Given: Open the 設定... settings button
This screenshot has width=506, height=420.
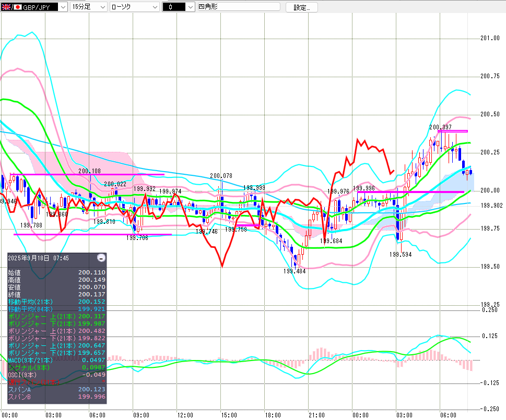Looking at the screenshot, I should click(305, 7).
